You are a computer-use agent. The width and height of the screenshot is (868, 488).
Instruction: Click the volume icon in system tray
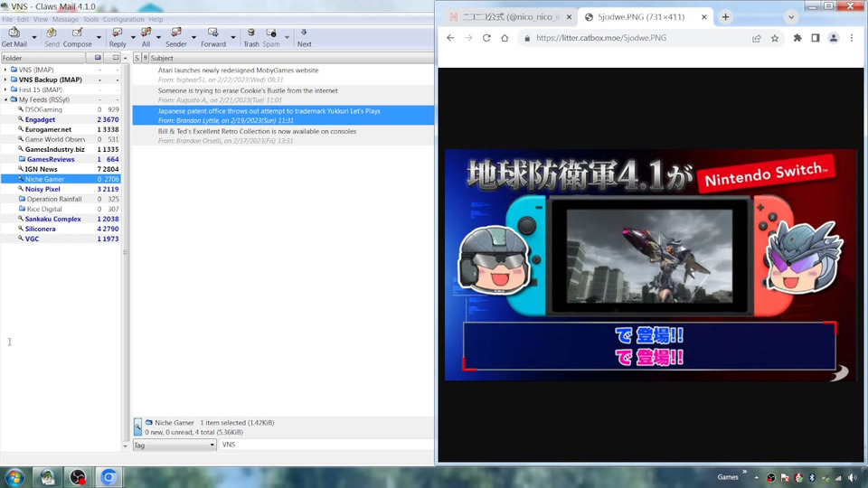pyautogui.click(x=853, y=477)
